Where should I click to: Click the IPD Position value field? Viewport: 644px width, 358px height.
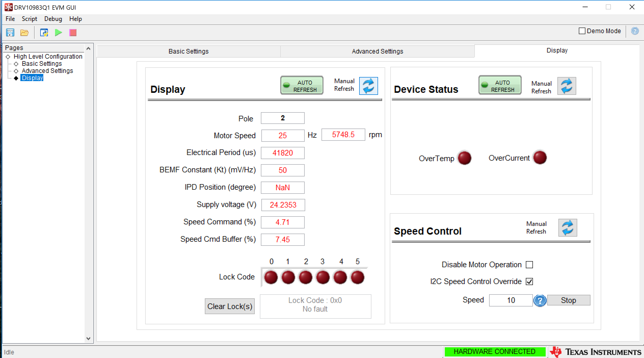(283, 187)
